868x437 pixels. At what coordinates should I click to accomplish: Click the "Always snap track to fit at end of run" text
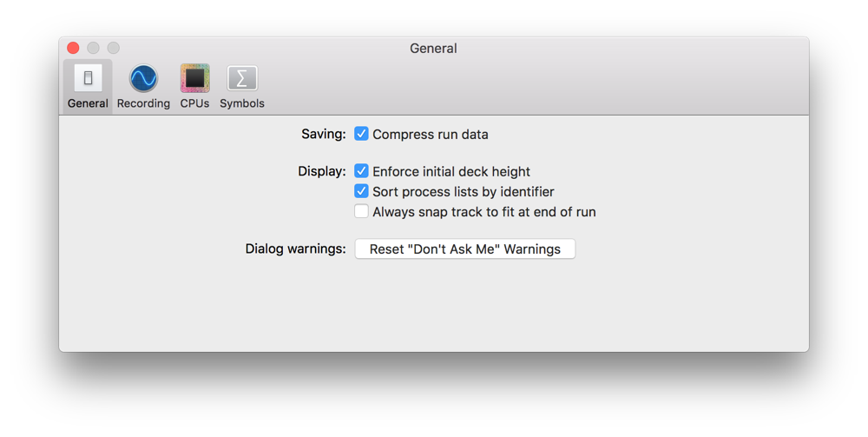coord(483,212)
